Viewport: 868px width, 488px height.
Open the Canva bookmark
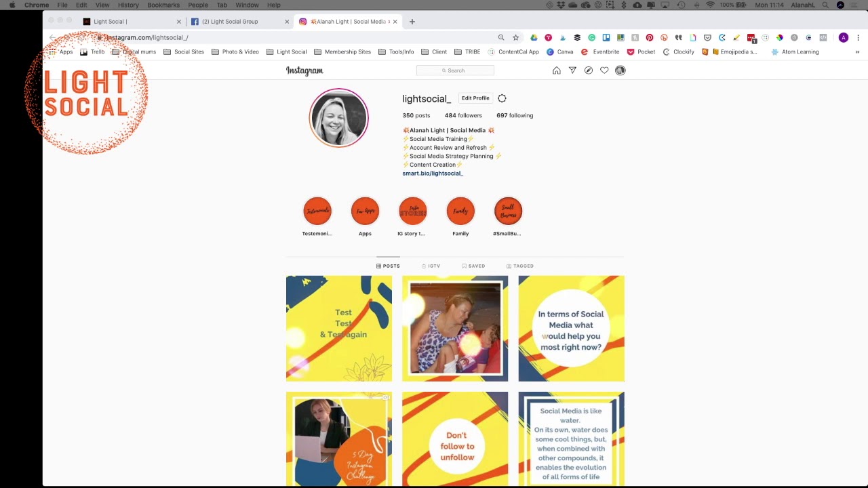click(x=560, y=52)
